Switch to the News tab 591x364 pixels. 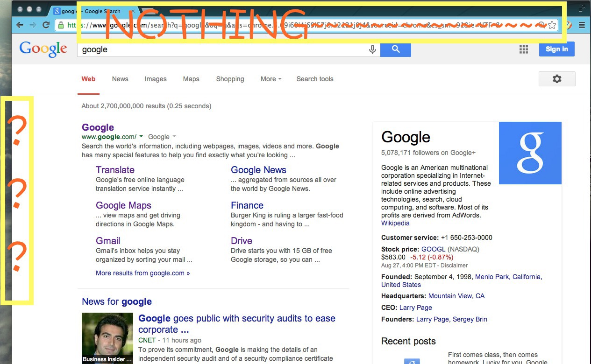[x=120, y=79]
